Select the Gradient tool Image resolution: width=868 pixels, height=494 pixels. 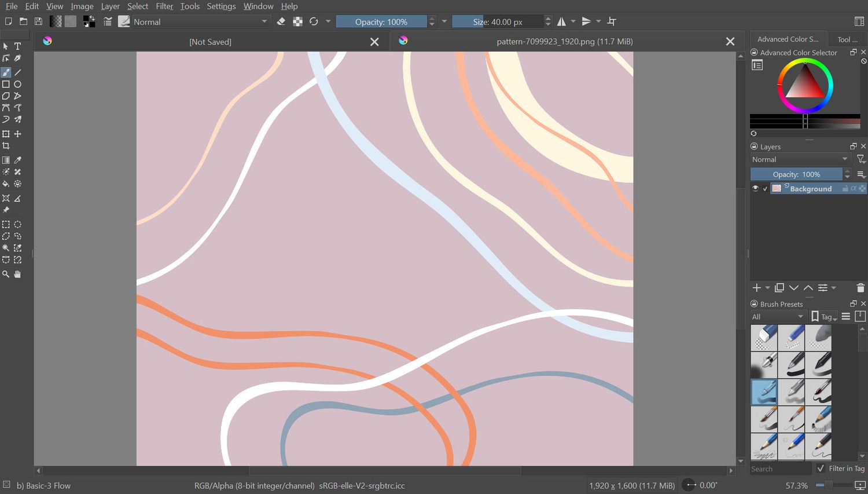[x=6, y=160]
